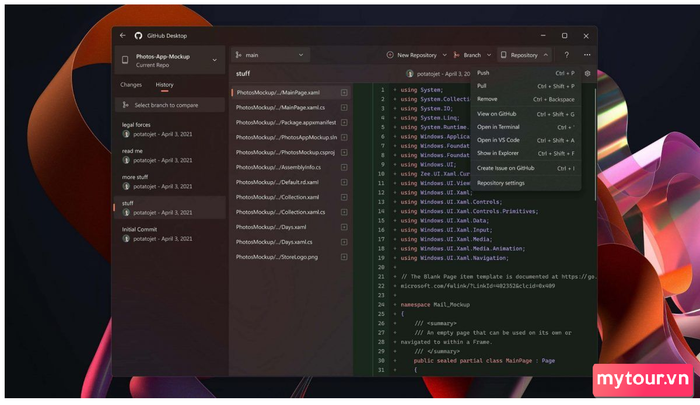This screenshot has width=700, height=405.
Task: Select the stuff commit in history
Action: [x=170, y=208]
